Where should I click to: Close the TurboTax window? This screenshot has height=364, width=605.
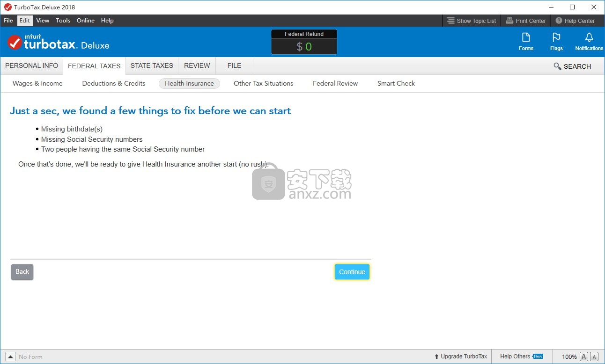pyautogui.click(x=594, y=7)
